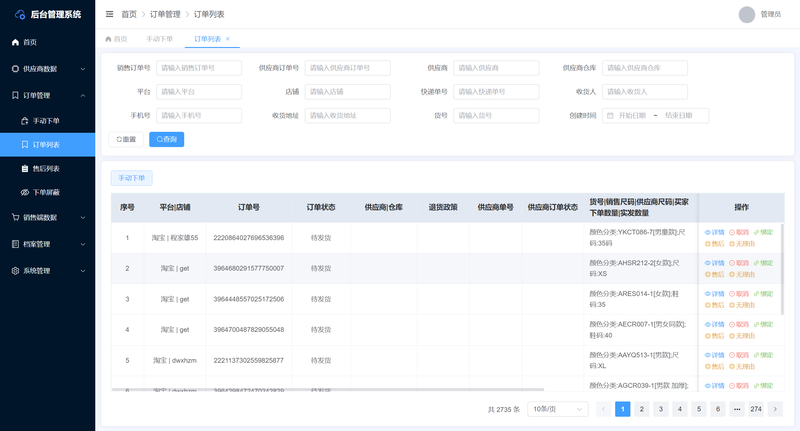Click 无理由 in AAYQ513-1 order row

point(742,366)
